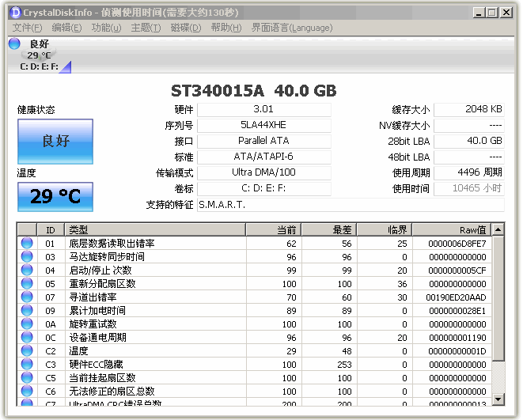
Task: Select the disk status orb in top bar
Action: [14, 44]
